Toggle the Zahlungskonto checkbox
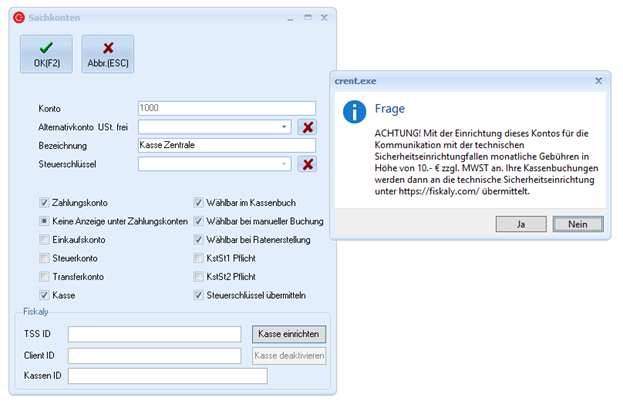The width and height of the screenshot is (623, 408). 44,201
